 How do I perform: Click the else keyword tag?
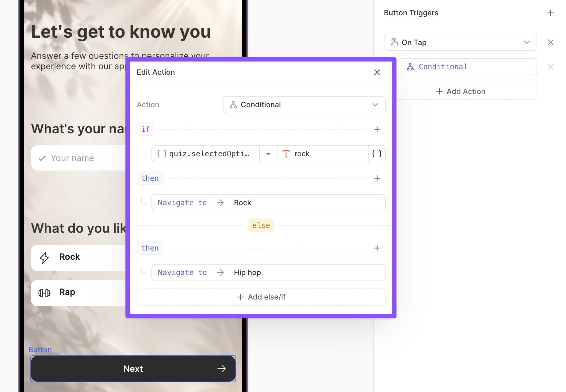261,225
